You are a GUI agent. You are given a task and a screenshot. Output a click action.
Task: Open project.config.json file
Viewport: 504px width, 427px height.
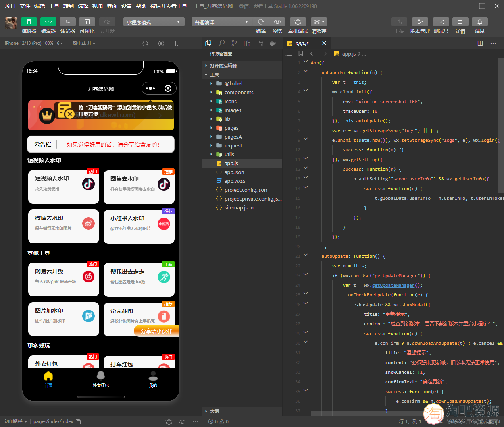tap(242, 190)
